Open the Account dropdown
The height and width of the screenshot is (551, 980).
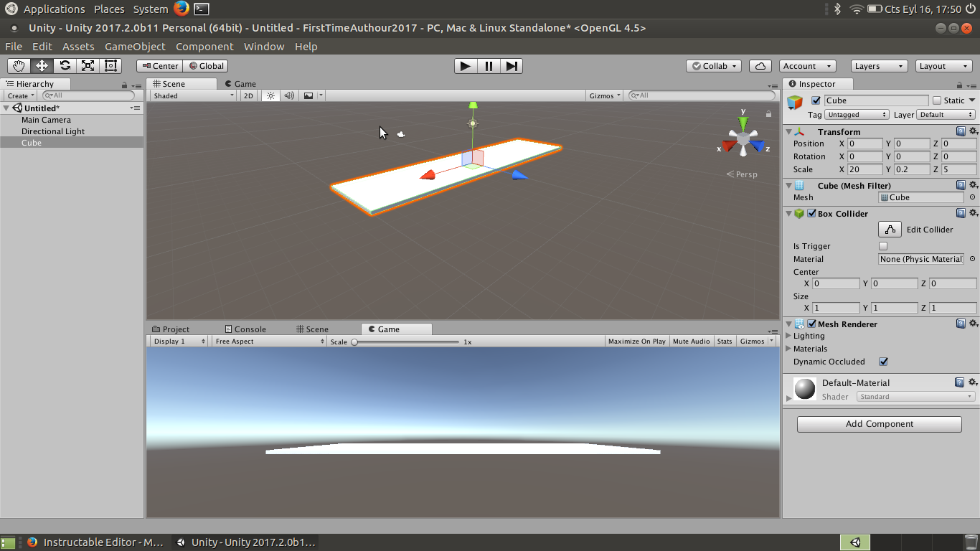807,66
